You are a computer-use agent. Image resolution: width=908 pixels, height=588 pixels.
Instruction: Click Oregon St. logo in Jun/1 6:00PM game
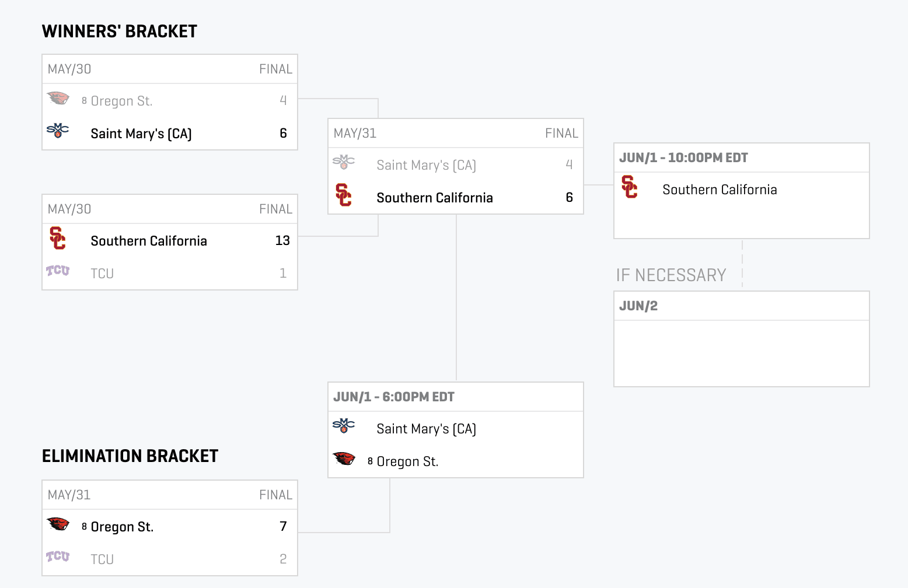pyautogui.click(x=344, y=459)
